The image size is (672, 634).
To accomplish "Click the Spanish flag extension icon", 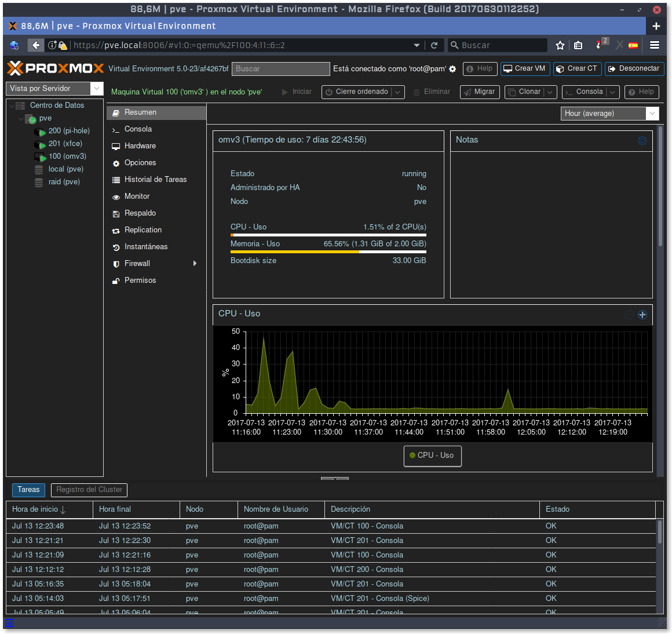I will (x=633, y=45).
